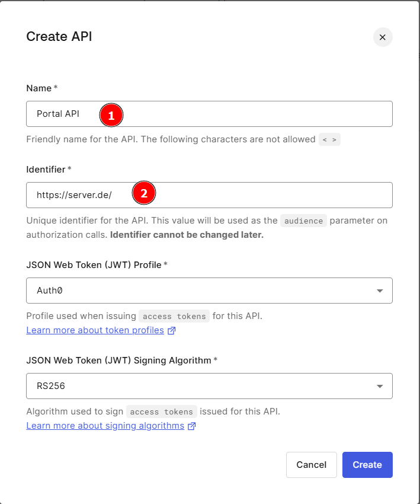Select the 'Create API' dialog title
Screen dimensions: 420x504
59,37
